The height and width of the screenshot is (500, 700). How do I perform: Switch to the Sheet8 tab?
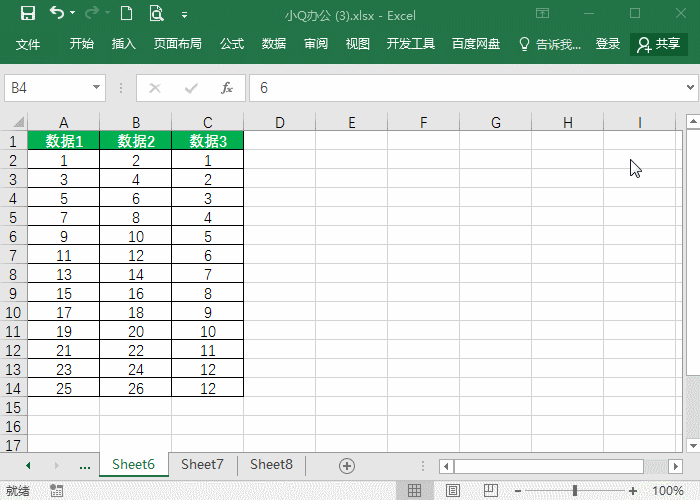(x=271, y=465)
